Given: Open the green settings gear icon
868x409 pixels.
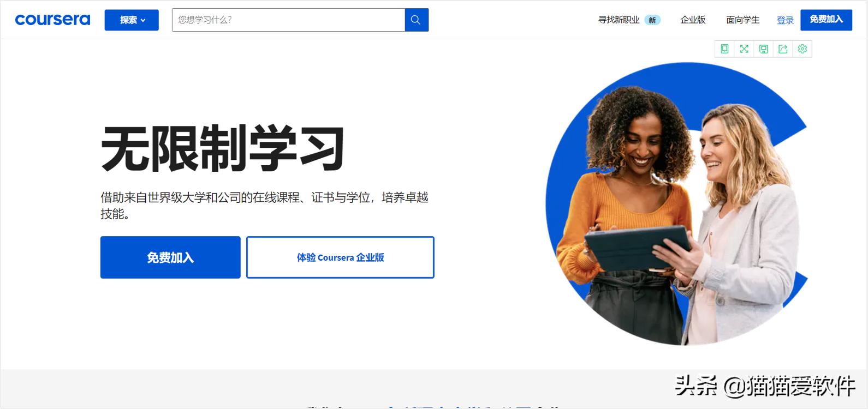Looking at the screenshot, I should pos(802,49).
